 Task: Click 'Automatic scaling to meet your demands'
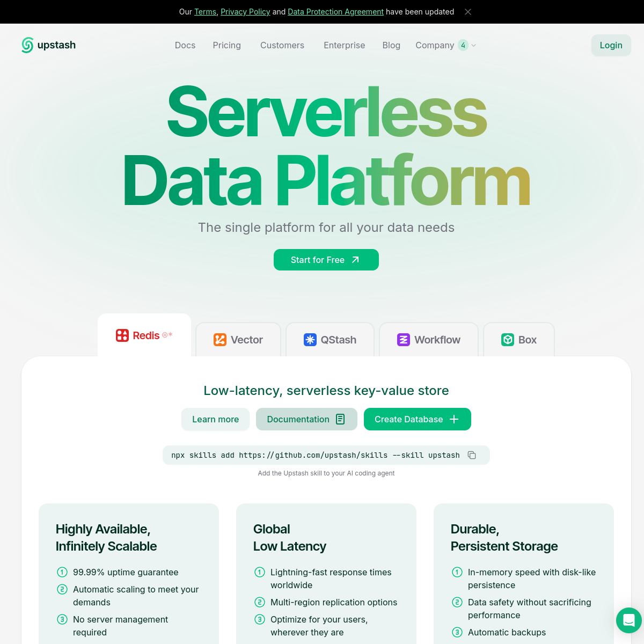(x=136, y=596)
